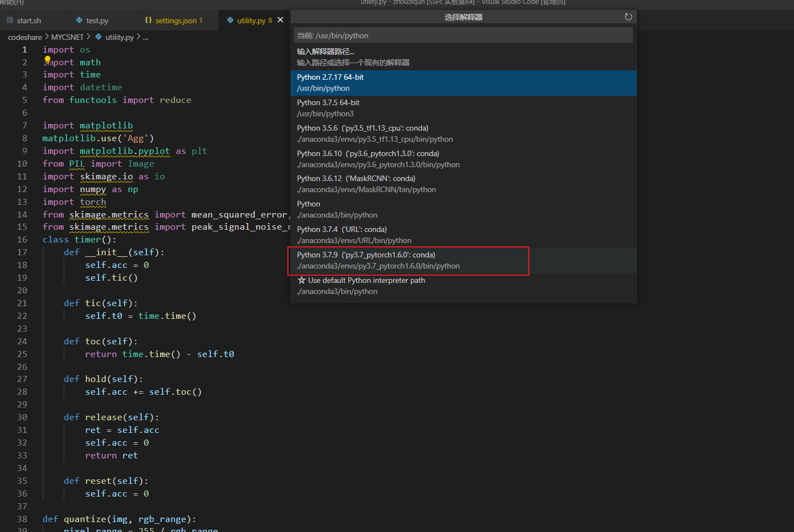794x532 pixels.
Task: Click 'self.acc += self.toc()' on line 28
Action: tap(143, 392)
